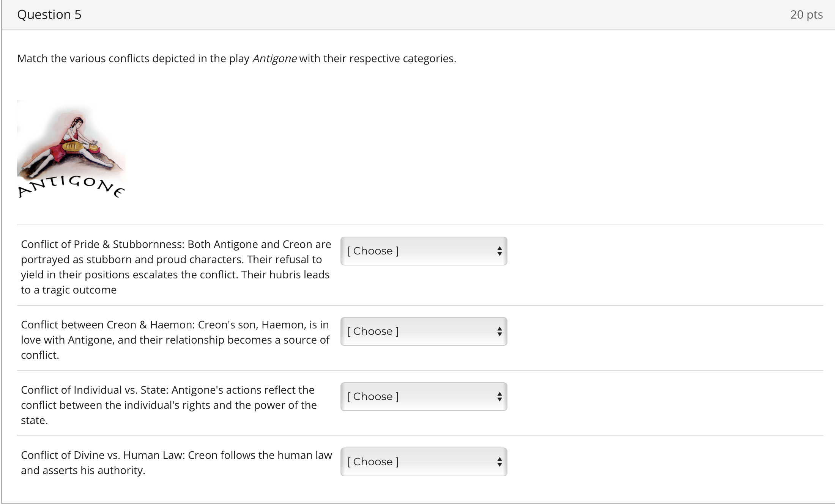Image resolution: width=835 pixels, height=504 pixels.
Task: Click the italic Antigone title in the instructions
Action: click(274, 59)
